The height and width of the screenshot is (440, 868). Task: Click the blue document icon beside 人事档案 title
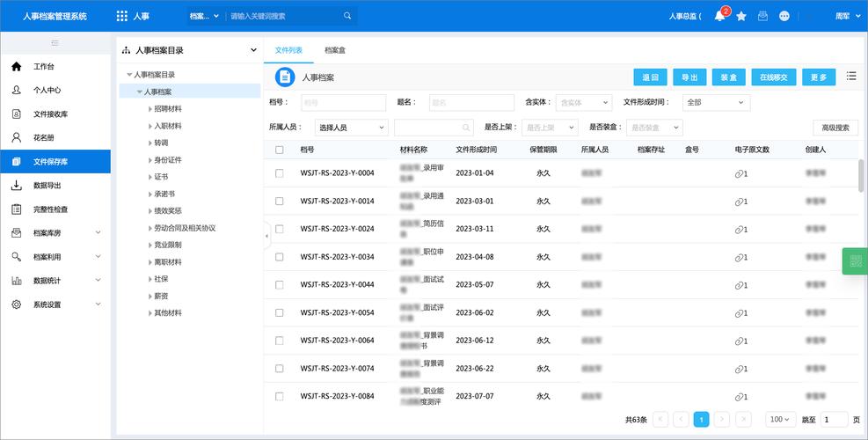(x=285, y=77)
